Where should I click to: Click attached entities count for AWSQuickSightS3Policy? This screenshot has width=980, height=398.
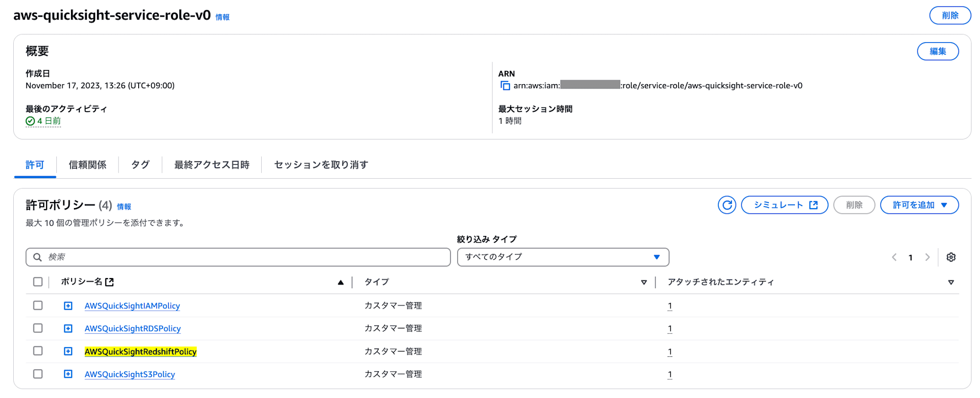point(670,375)
